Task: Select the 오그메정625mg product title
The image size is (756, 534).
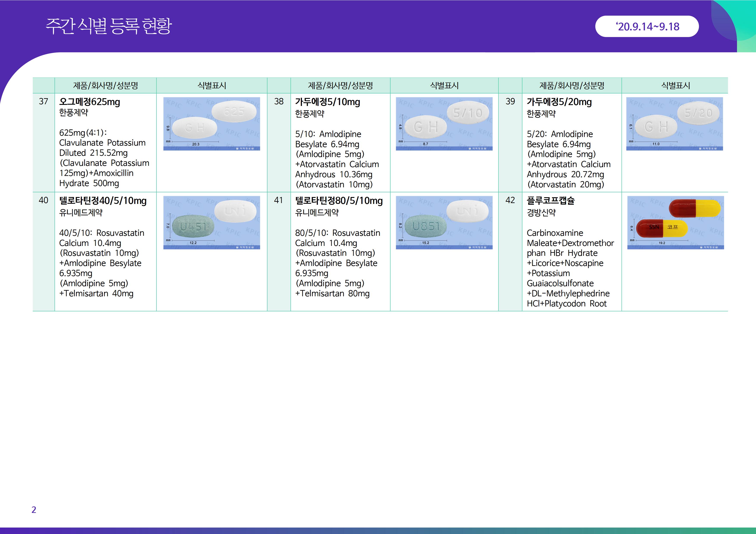Action: [90, 102]
